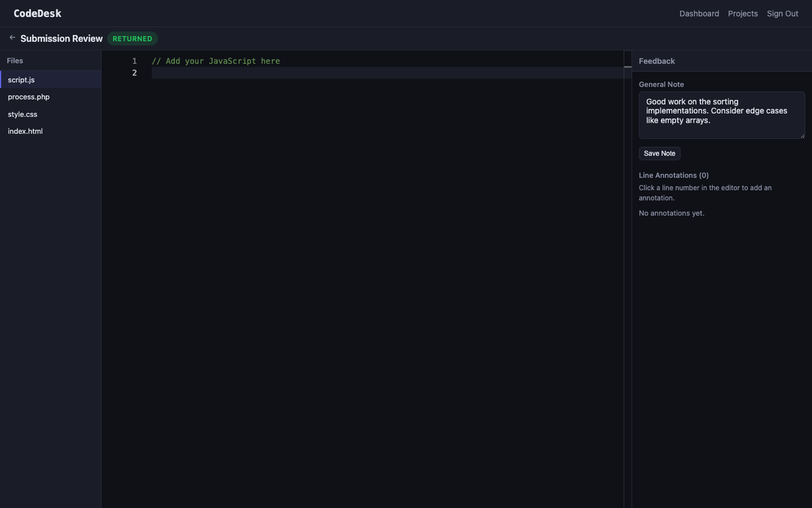Image resolution: width=812 pixels, height=508 pixels.
Task: Open style.css from the file sidebar
Action: (23, 114)
